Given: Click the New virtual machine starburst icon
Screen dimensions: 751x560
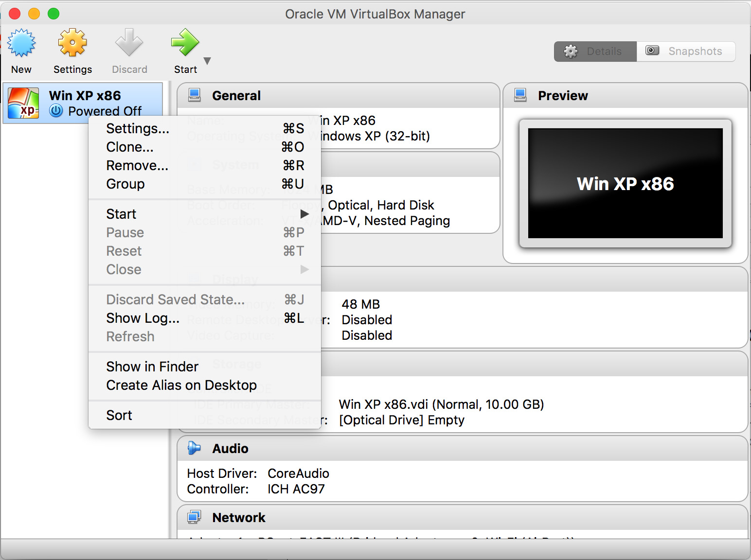Looking at the screenshot, I should point(21,43).
